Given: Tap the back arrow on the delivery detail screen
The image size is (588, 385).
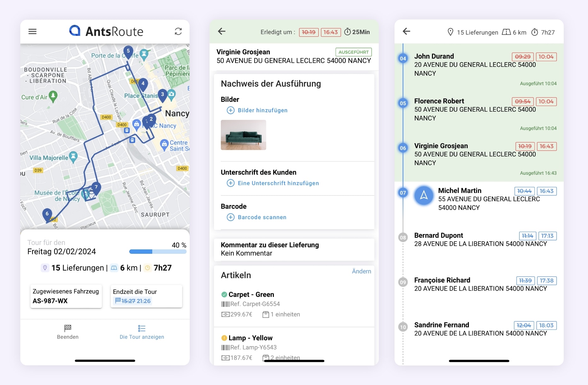Looking at the screenshot, I should point(222,32).
